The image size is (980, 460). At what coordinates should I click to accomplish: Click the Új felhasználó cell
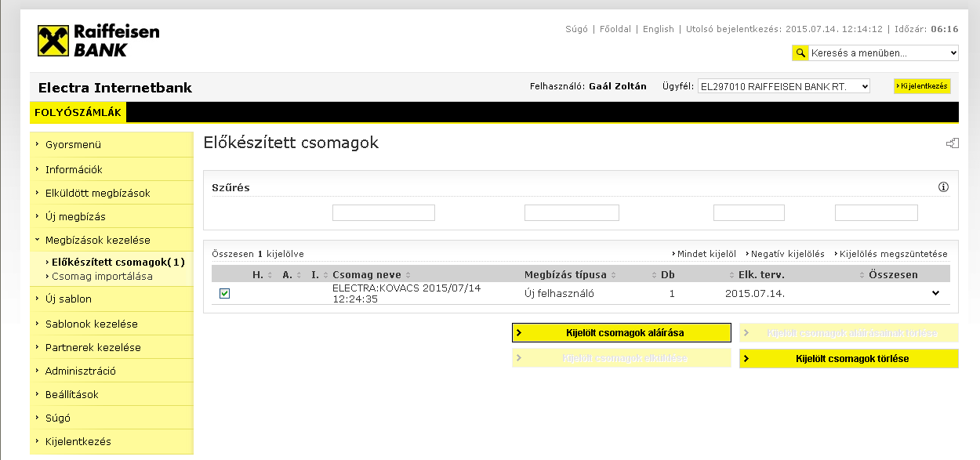click(559, 294)
